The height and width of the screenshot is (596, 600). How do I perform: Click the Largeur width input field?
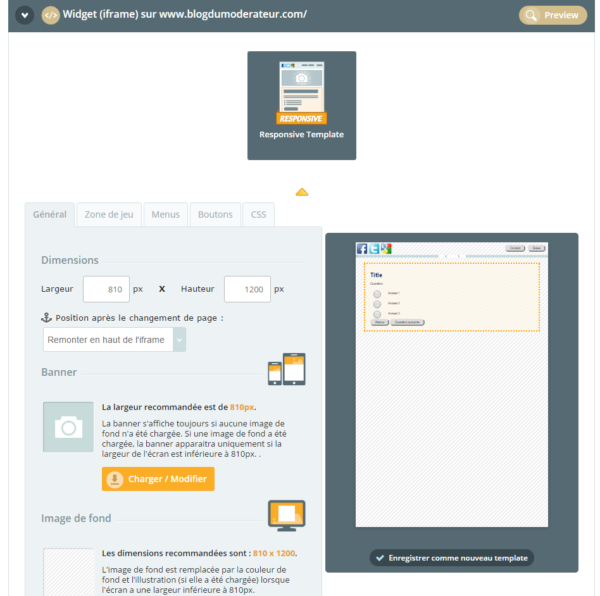[x=106, y=289]
